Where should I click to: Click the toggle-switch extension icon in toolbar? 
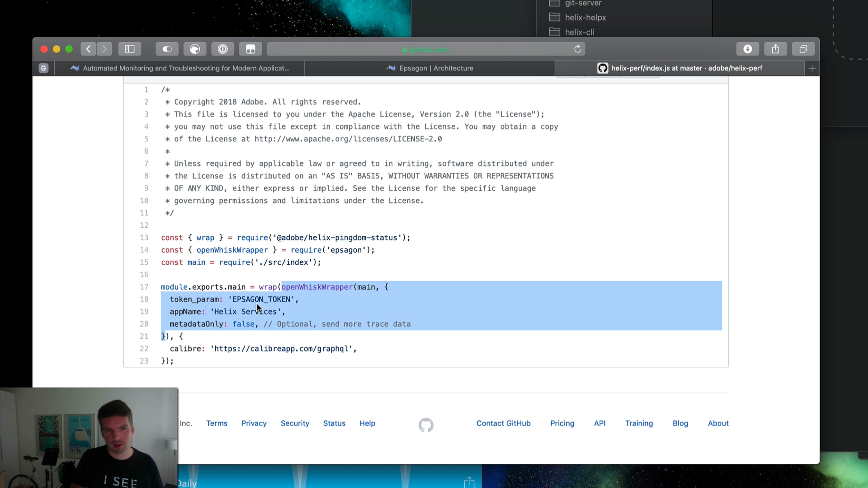[x=167, y=49]
